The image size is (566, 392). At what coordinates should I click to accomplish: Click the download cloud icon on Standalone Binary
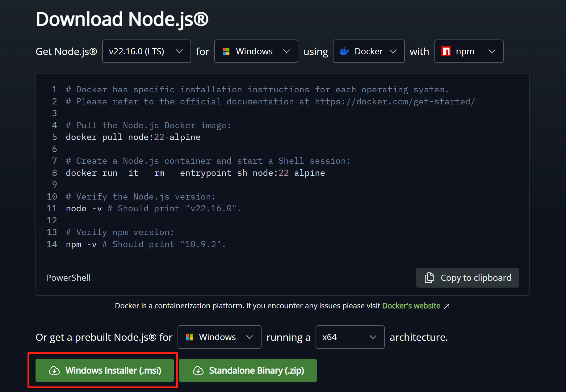coord(198,370)
